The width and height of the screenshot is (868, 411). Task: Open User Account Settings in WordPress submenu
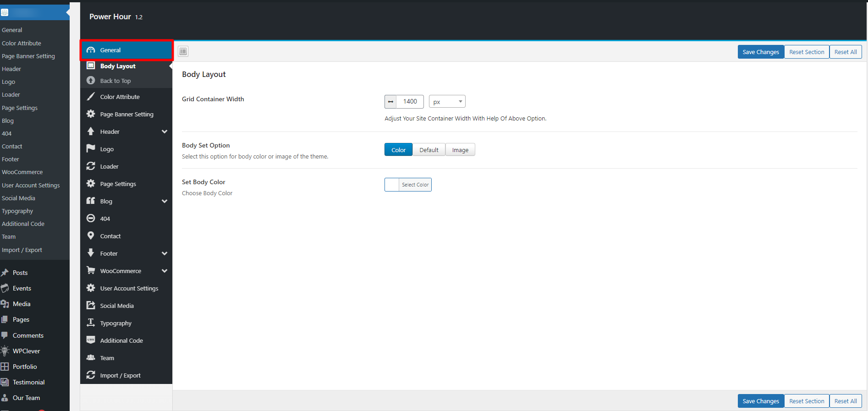point(31,185)
